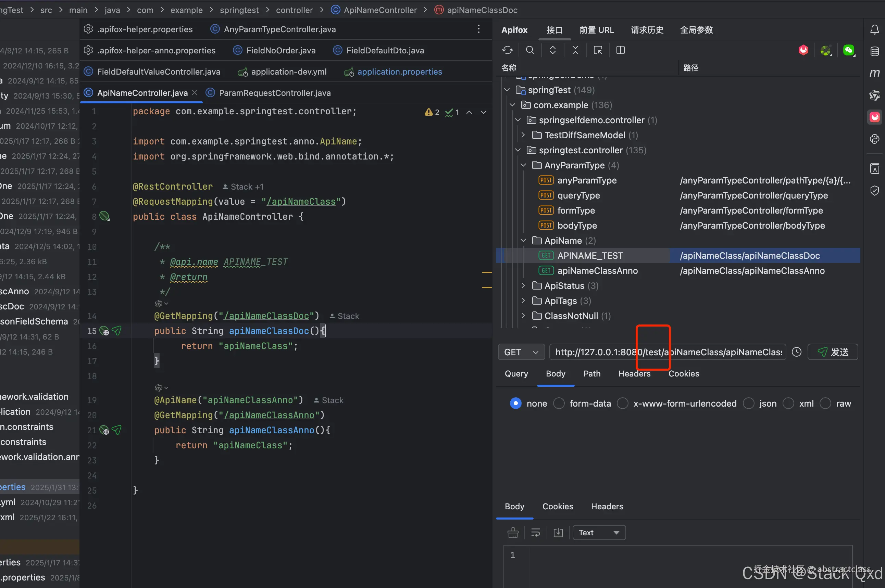Click the WeChat icon in Apifox toolbar
885x588 pixels.
click(x=848, y=50)
